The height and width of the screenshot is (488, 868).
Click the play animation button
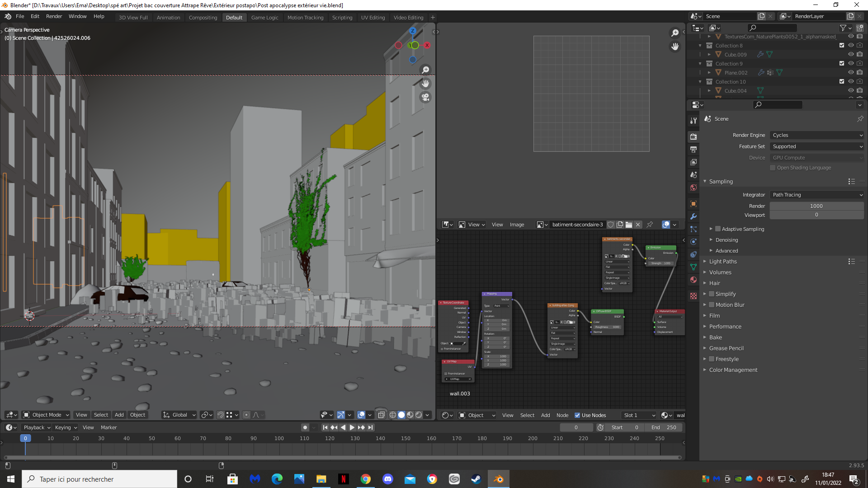(352, 427)
